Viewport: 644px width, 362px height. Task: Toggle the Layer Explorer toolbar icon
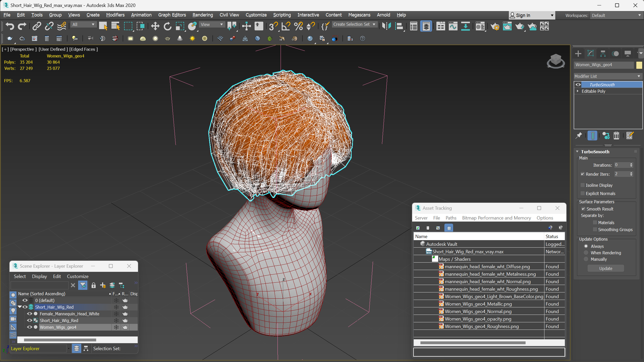pyautogui.click(x=426, y=26)
